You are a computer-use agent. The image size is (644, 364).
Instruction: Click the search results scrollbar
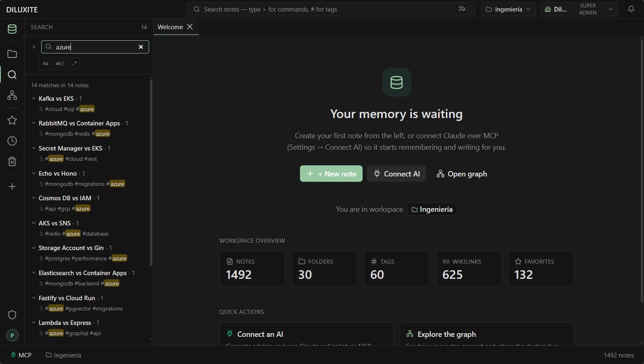pyautogui.click(x=151, y=172)
